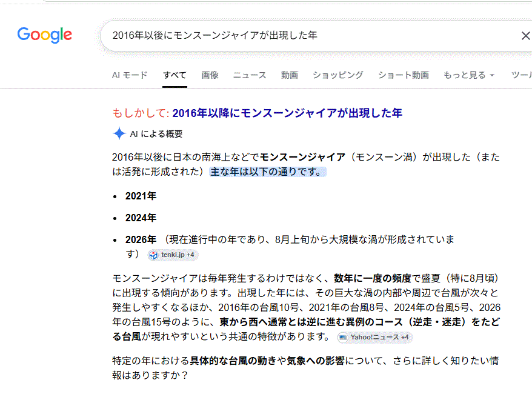Click the AI overview sparkle icon
Screen dimensions: 532x394
pyautogui.click(x=119, y=133)
